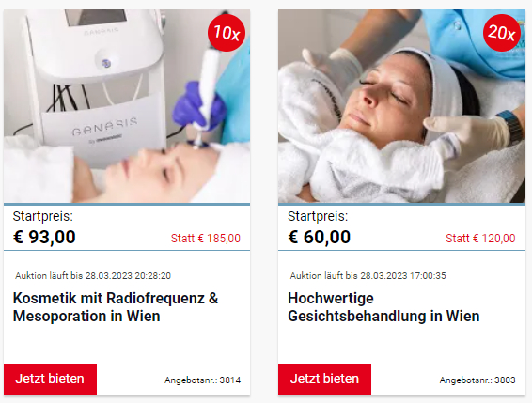Click Startpreis label on Gesichtsbehandlung card
532x403 pixels.
(x=318, y=216)
